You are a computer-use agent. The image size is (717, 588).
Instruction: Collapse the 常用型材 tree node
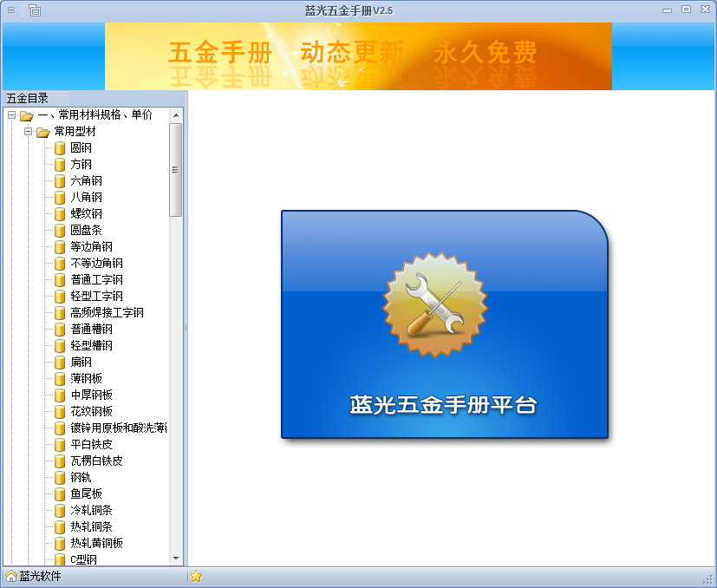coord(28,131)
